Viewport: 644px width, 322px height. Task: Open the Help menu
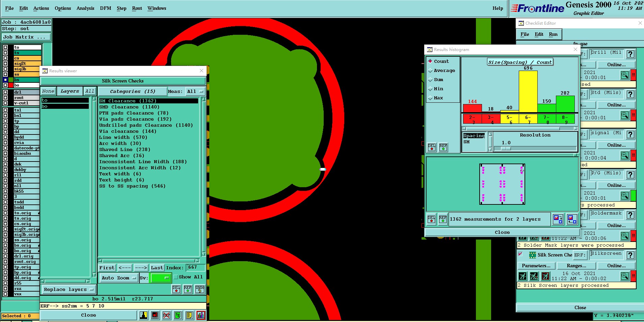pyautogui.click(x=498, y=8)
